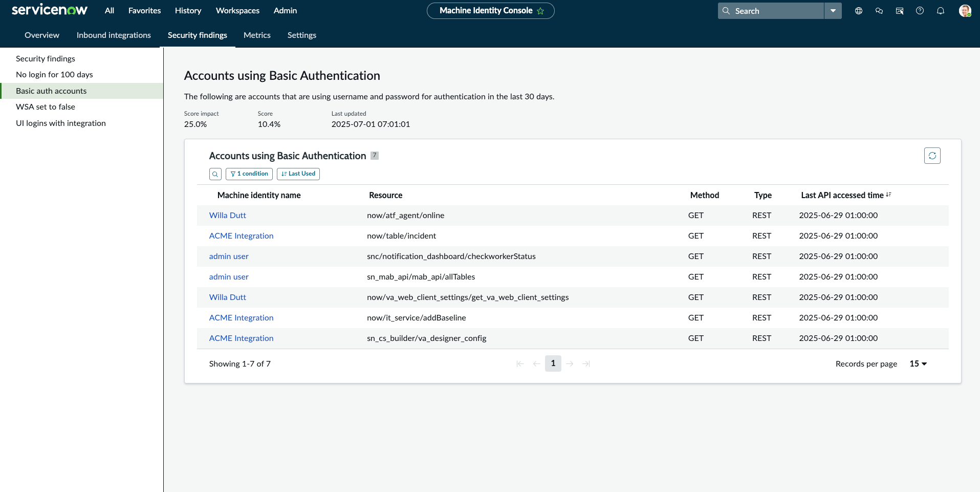Image resolution: width=980 pixels, height=492 pixels.
Task: Click the Score 10.4% value
Action: click(269, 124)
